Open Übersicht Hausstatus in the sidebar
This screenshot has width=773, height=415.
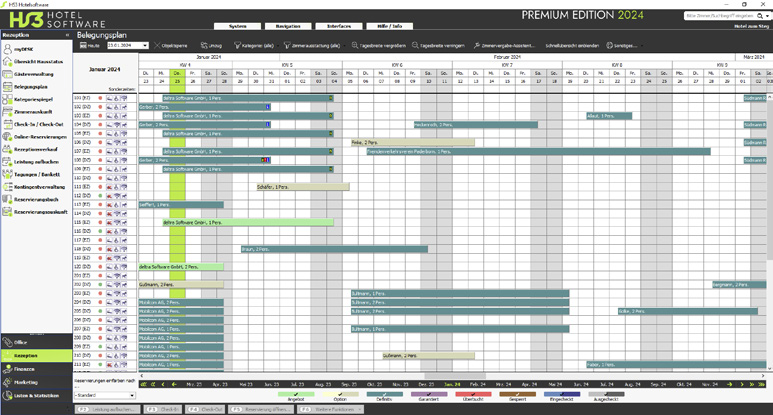[x=33, y=62]
